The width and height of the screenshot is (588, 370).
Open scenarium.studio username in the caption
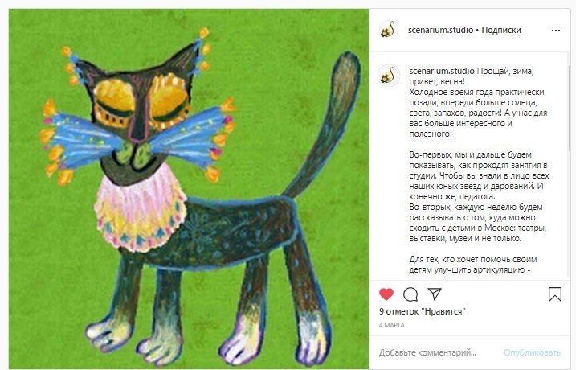[441, 71]
